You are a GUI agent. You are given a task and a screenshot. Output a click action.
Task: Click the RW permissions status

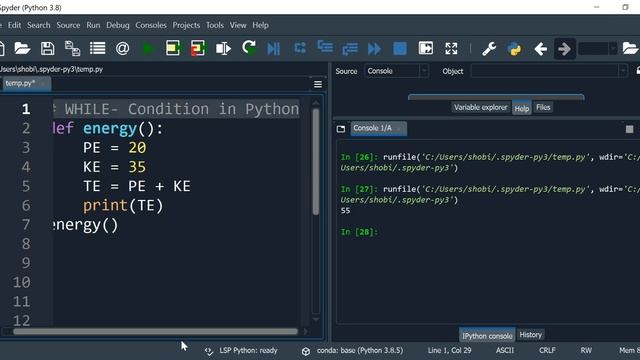tap(586, 351)
